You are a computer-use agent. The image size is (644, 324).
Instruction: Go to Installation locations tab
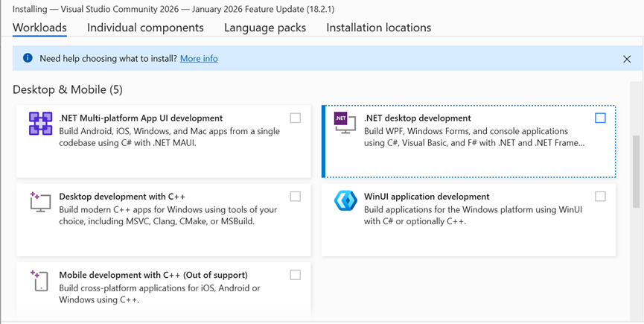tap(379, 28)
